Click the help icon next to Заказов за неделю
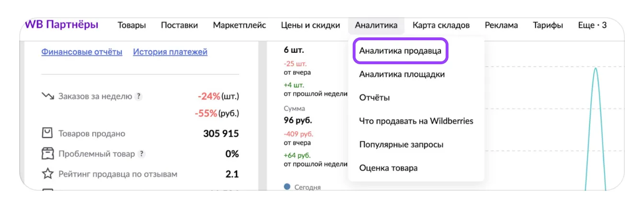This screenshot has width=644, height=208. click(x=138, y=96)
